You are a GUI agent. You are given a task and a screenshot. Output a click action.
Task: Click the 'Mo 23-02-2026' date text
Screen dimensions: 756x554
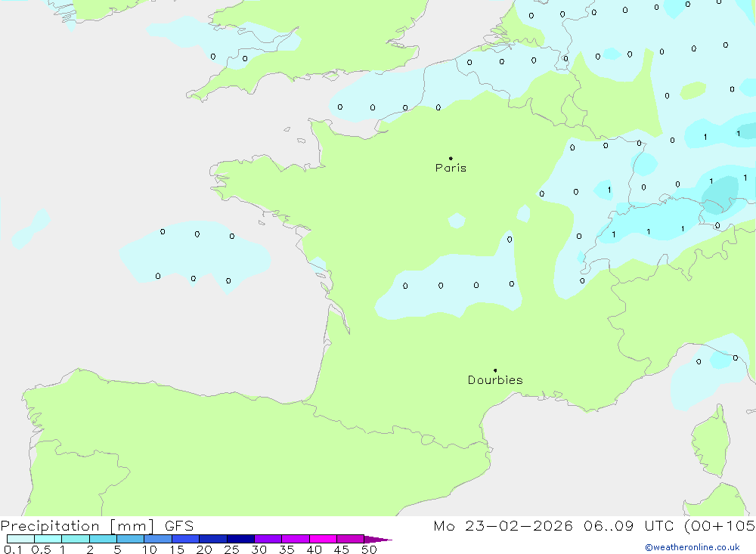click(503, 525)
